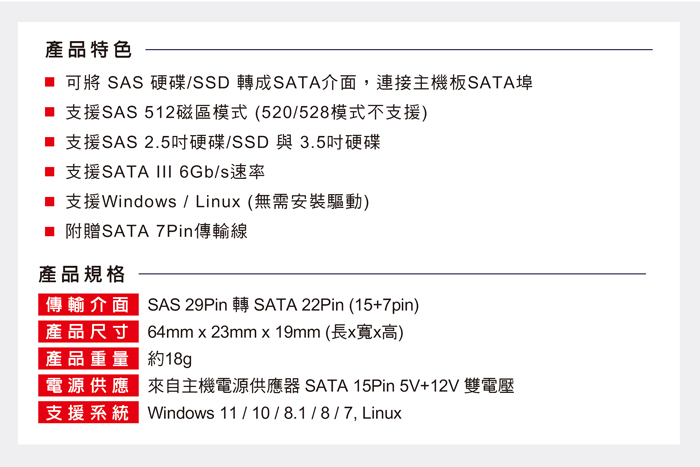Viewport: 700px width, 467px height.
Task: Click the red bullet beside SAS 512 sector mode line
Action: click(48, 112)
